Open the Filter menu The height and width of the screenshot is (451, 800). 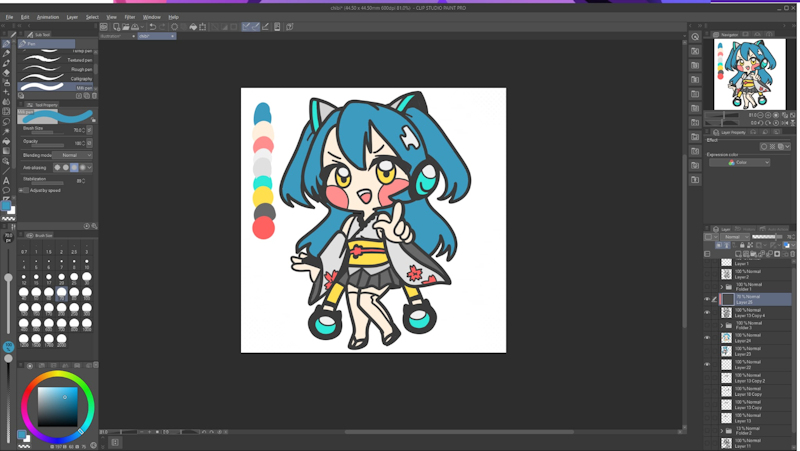point(130,17)
